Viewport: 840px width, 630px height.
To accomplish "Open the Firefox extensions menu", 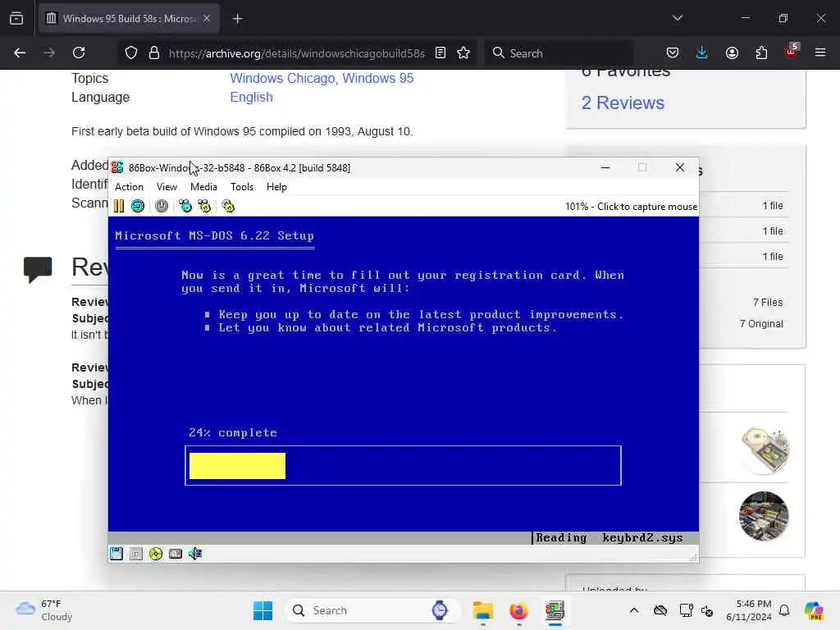I will point(761,52).
